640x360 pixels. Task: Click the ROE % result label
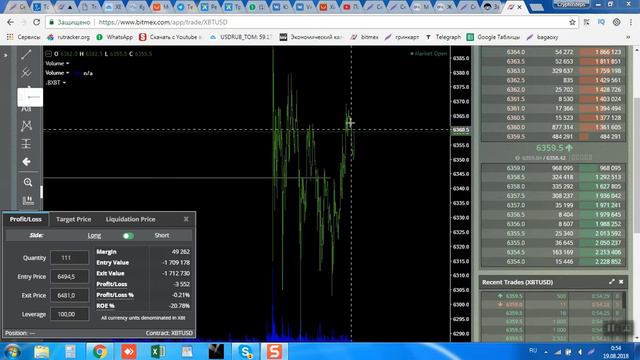point(105,306)
